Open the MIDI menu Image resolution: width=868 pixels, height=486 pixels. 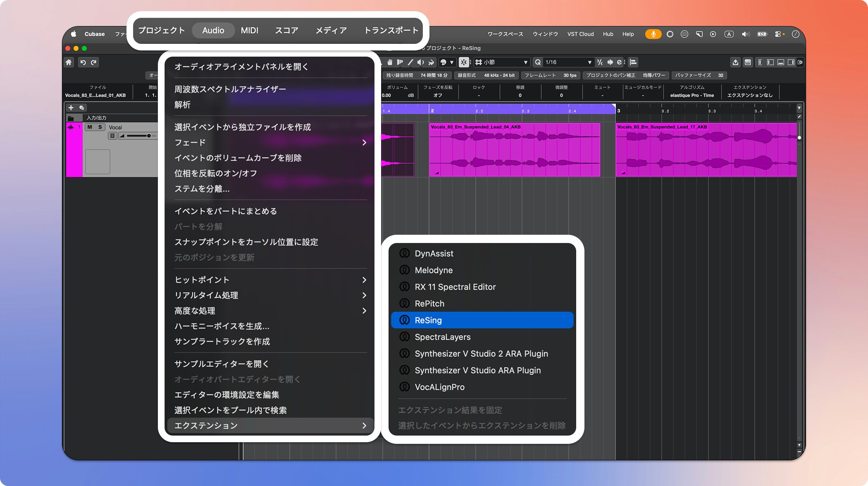pyautogui.click(x=249, y=31)
